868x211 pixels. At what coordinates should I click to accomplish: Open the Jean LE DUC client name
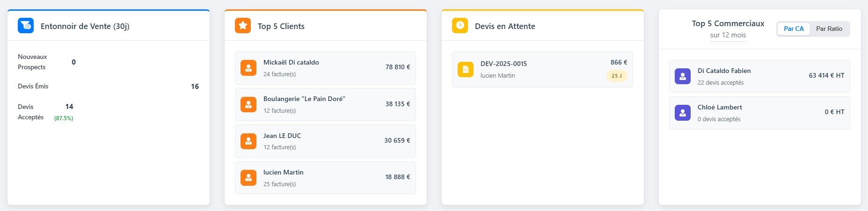282,136
